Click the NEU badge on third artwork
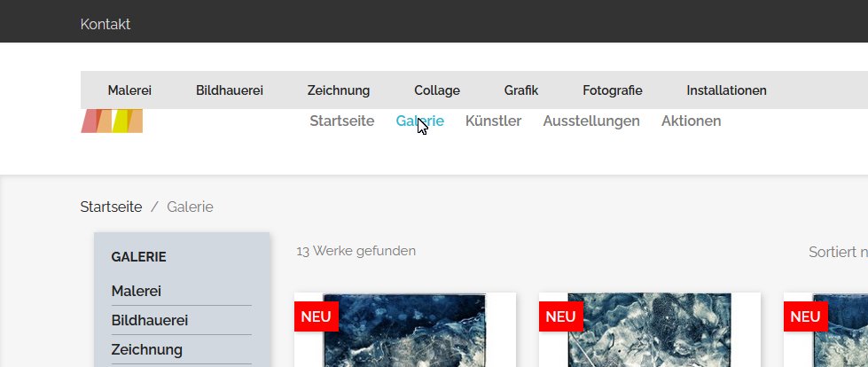 805,316
